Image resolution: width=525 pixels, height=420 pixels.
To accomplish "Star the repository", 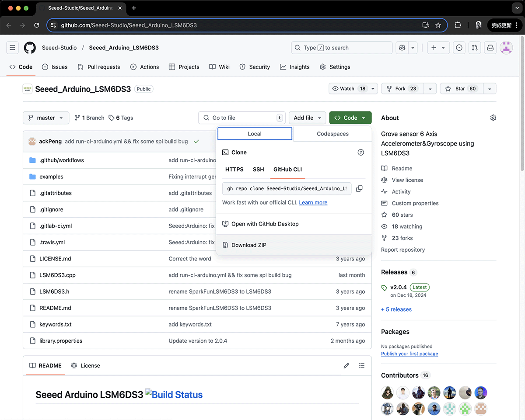I will pos(461,89).
